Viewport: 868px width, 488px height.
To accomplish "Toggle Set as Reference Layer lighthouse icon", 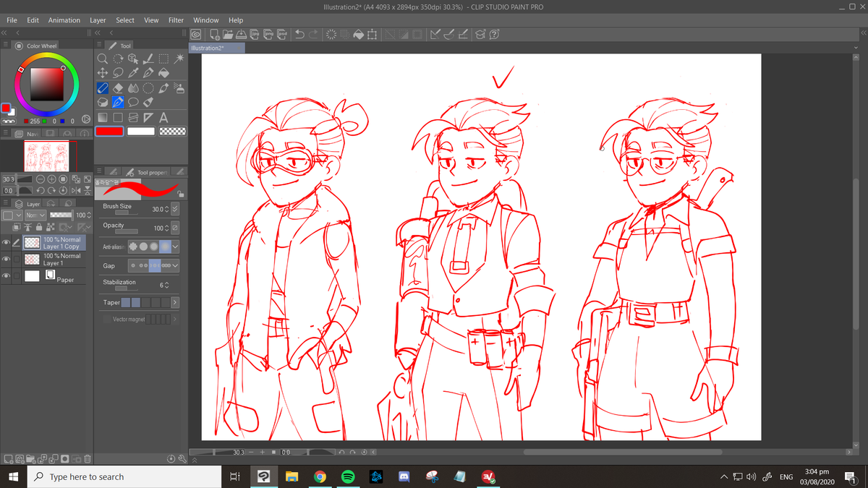I will click(28, 227).
